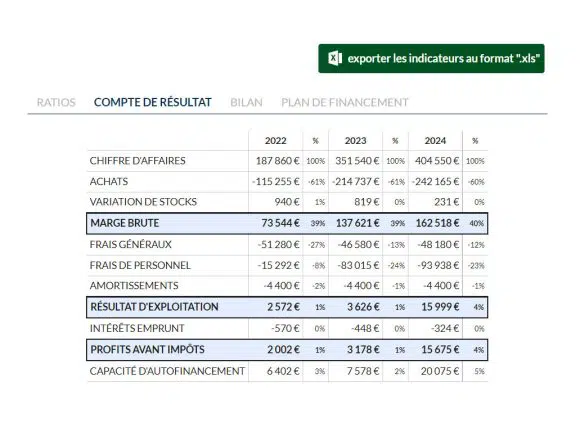Click the -570 € loan interest value
Viewport: 580px width, 427px height.
285,328
